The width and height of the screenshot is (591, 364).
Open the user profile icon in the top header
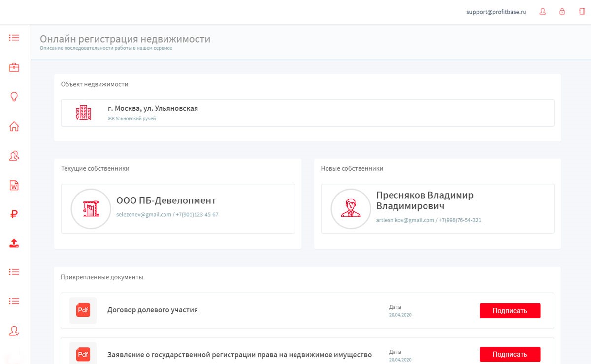pyautogui.click(x=543, y=12)
